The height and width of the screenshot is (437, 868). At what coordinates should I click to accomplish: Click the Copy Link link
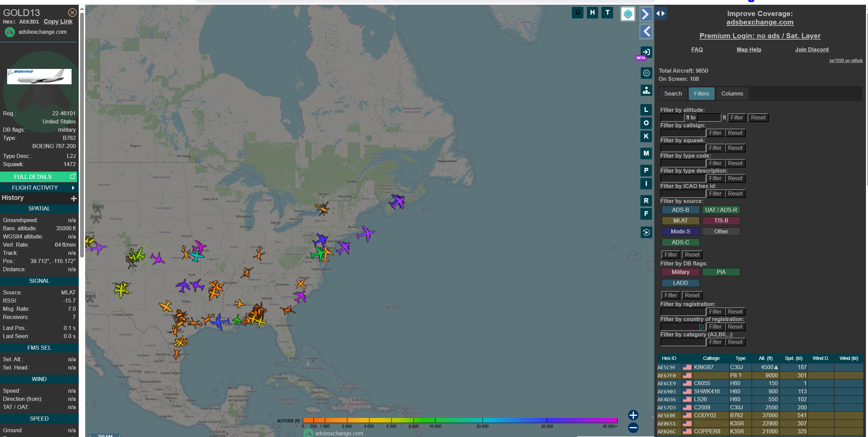coord(58,21)
